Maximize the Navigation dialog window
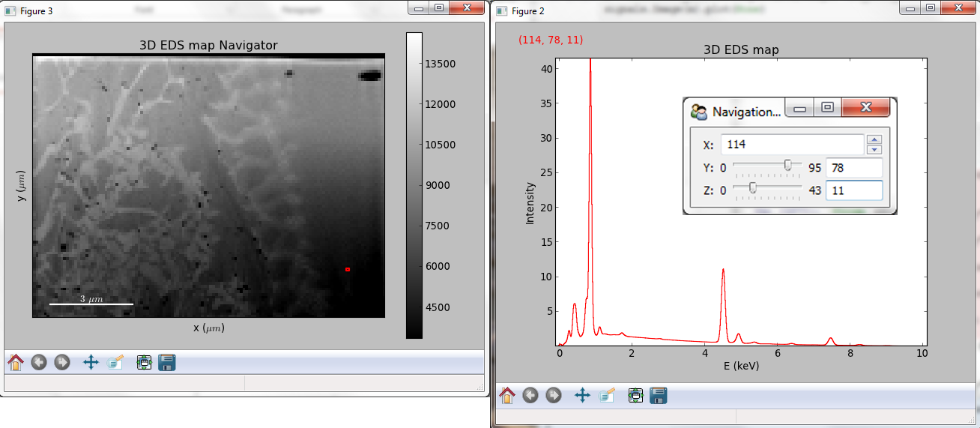The height and width of the screenshot is (428, 980). tap(827, 108)
